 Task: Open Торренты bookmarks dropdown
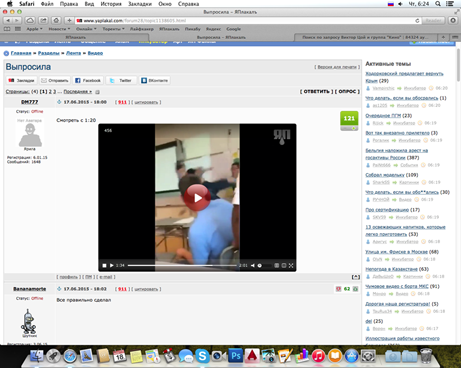tap(113, 29)
